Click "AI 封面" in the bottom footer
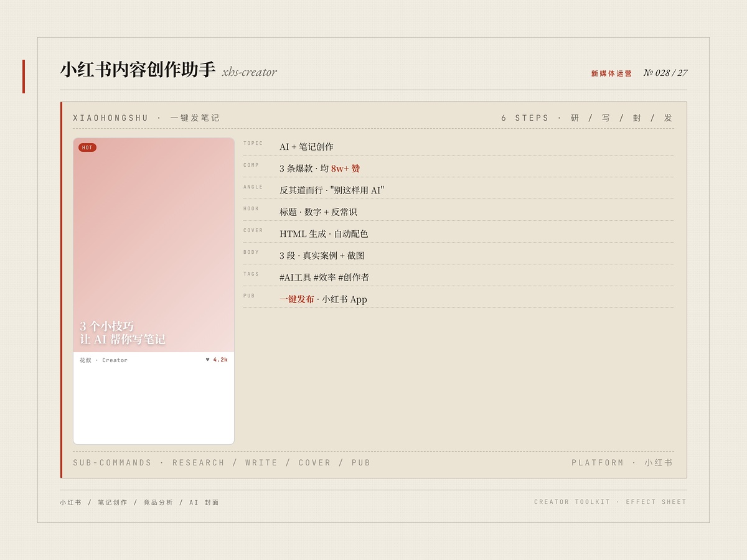Image resolution: width=747 pixels, height=560 pixels. [x=204, y=503]
